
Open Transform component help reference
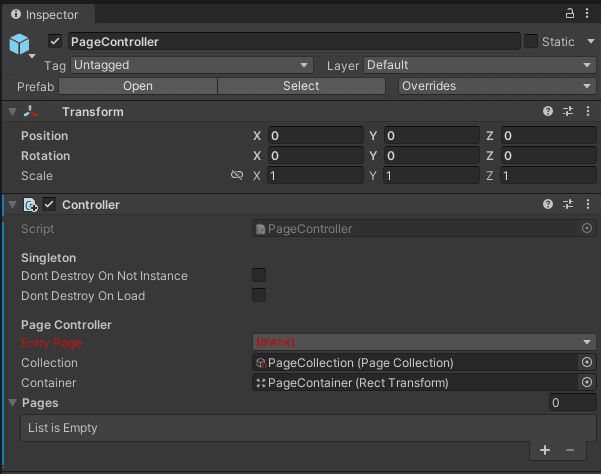(548, 111)
